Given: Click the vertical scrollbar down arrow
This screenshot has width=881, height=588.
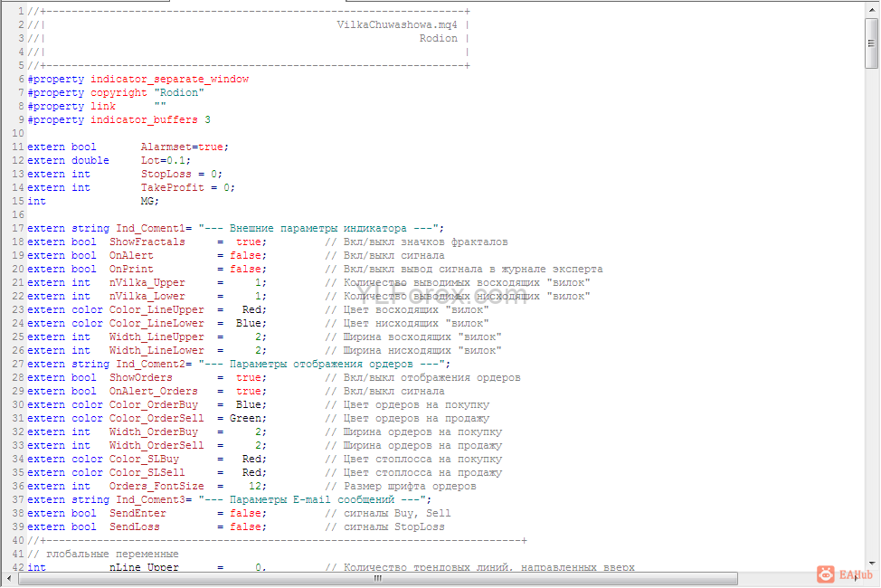Looking at the screenshot, I should [871, 563].
